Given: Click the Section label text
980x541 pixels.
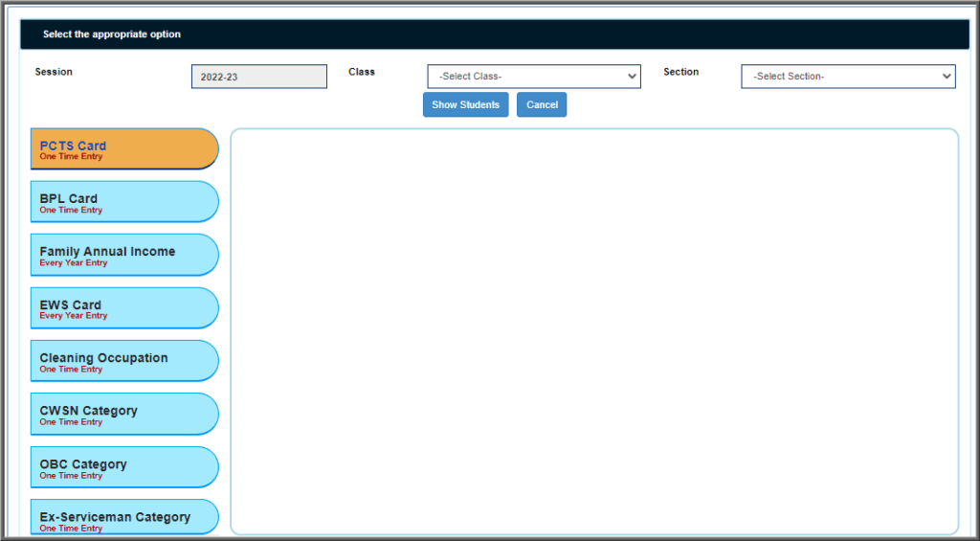Looking at the screenshot, I should point(680,72).
